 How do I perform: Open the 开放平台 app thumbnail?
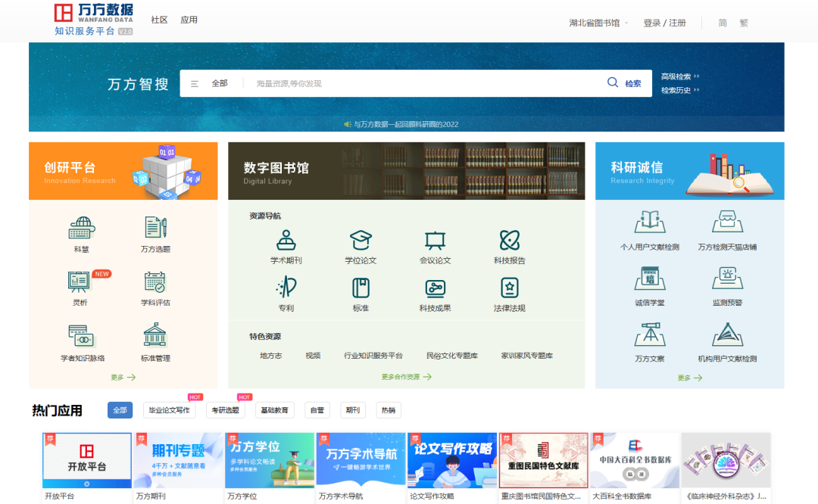click(x=86, y=460)
